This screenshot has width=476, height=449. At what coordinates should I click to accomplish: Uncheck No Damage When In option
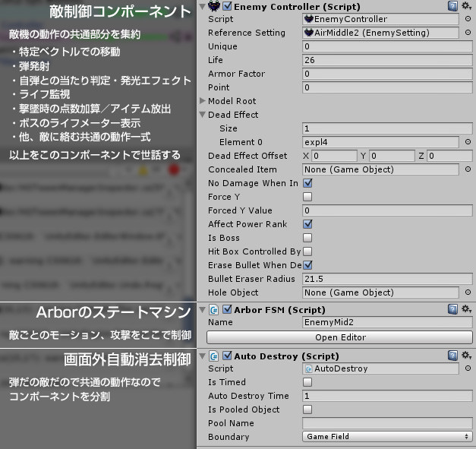click(307, 183)
